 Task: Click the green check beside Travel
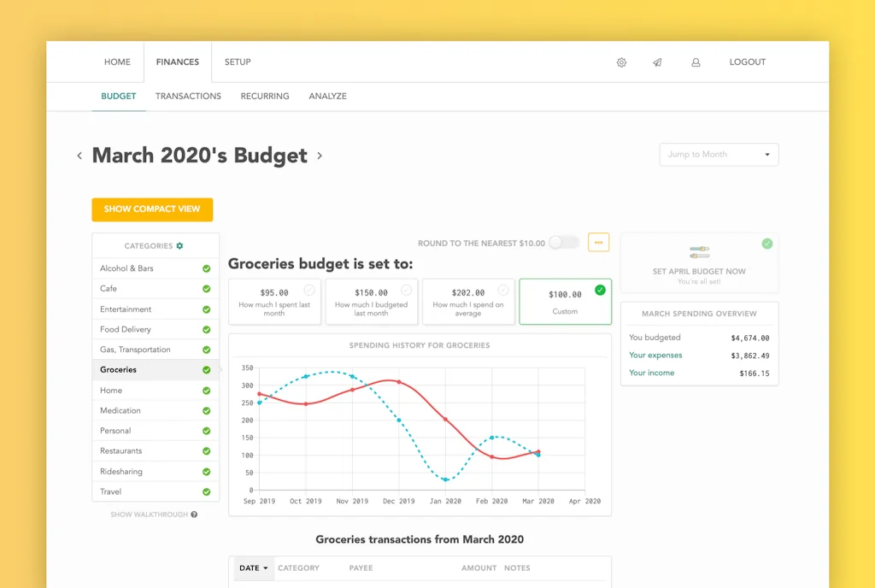pos(207,491)
